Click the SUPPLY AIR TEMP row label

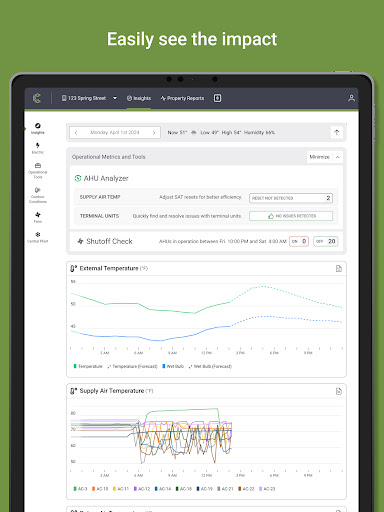coord(100,197)
